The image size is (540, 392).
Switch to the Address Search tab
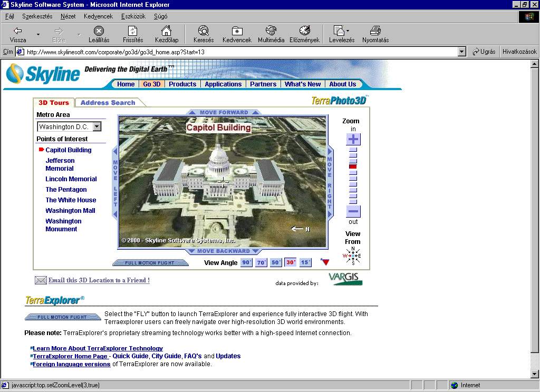[x=108, y=103]
